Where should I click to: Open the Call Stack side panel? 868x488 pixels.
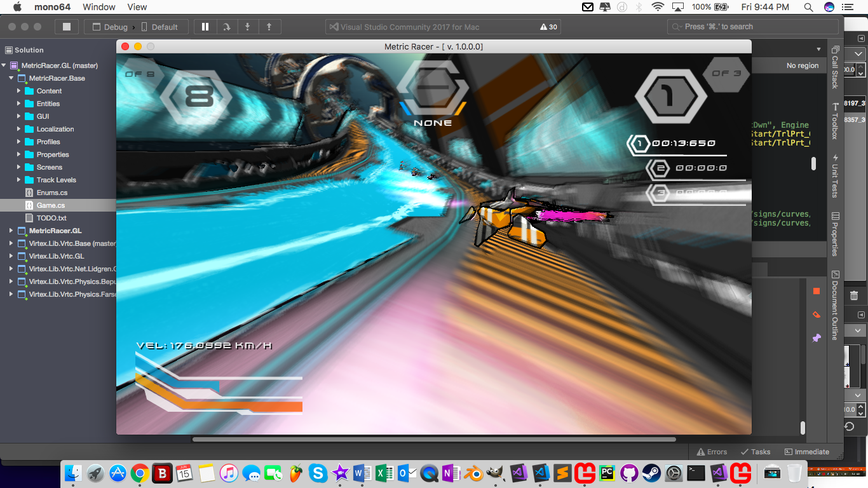pos(835,67)
